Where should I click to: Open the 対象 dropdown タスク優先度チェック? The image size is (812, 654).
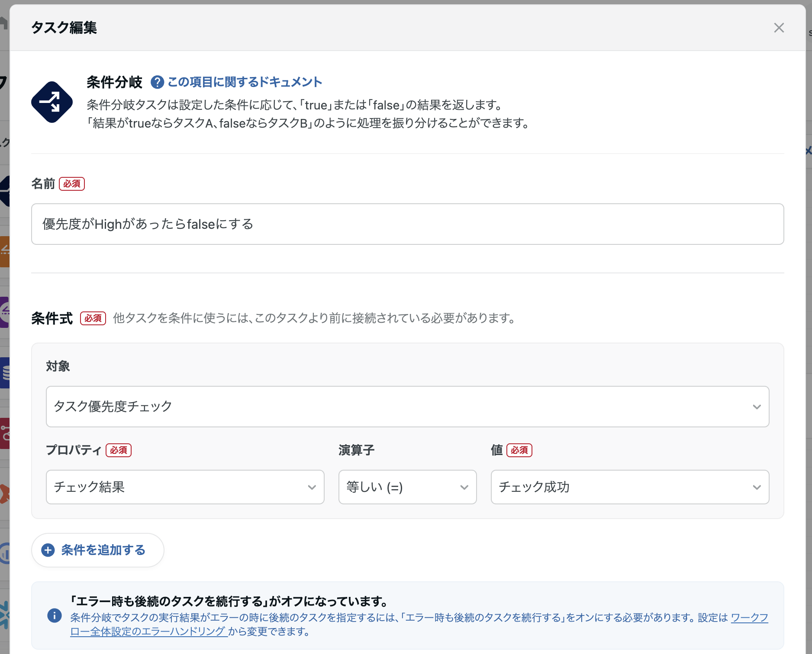[x=407, y=407]
